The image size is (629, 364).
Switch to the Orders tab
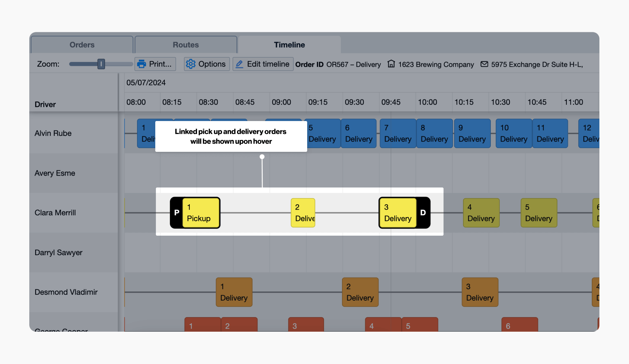[82, 45]
